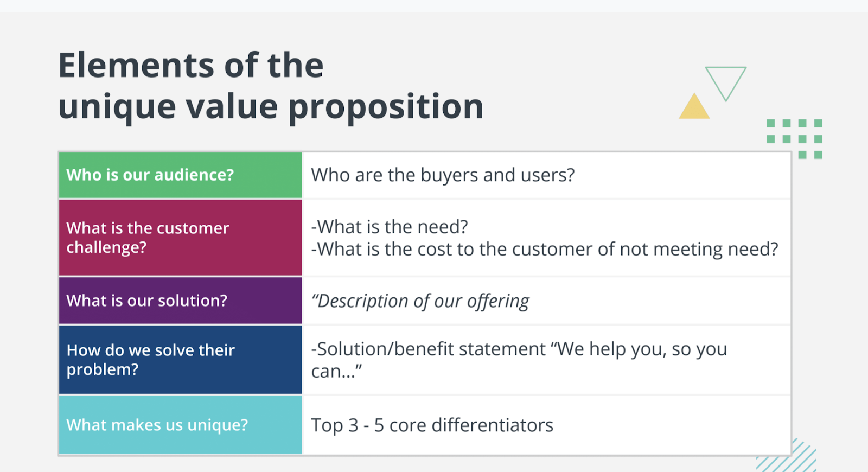Click the purple "What is our solution?" cell

pos(180,301)
